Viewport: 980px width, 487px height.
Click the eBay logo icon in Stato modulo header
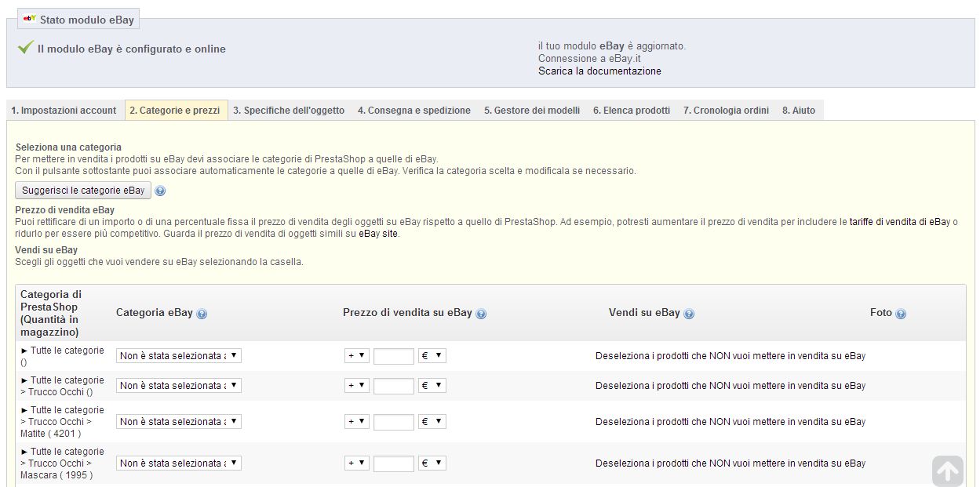[x=29, y=19]
